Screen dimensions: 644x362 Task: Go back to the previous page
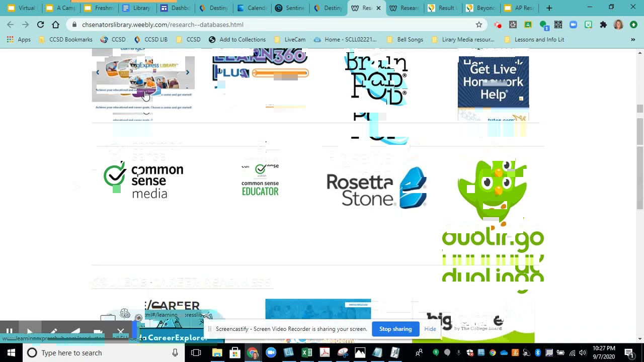pos(11,24)
